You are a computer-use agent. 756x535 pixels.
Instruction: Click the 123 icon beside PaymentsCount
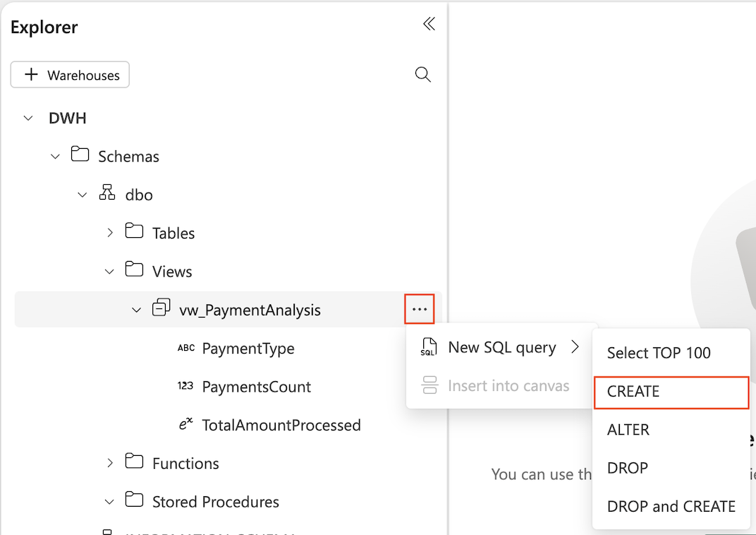tap(184, 386)
